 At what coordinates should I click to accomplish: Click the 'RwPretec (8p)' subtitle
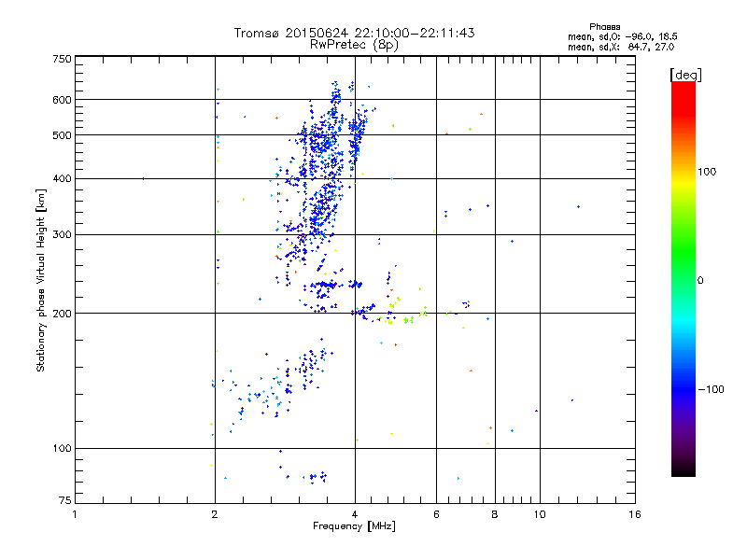pyautogui.click(x=354, y=45)
